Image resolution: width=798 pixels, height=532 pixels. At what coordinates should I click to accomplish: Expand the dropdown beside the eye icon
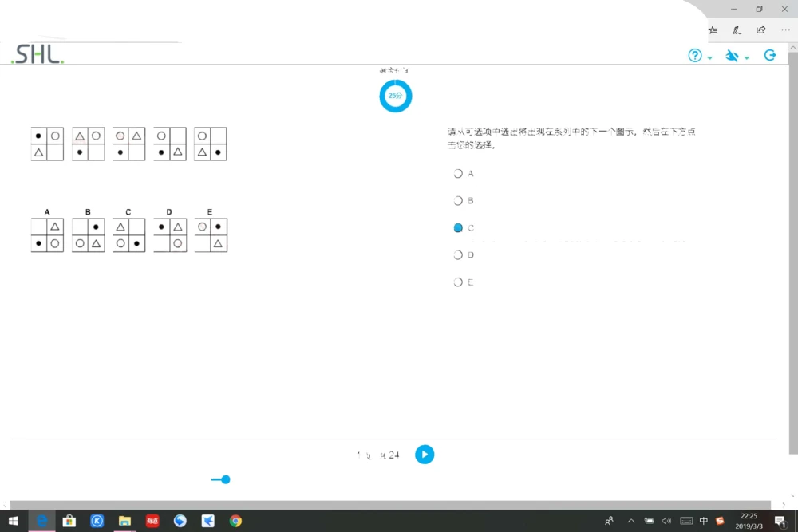[745, 57]
